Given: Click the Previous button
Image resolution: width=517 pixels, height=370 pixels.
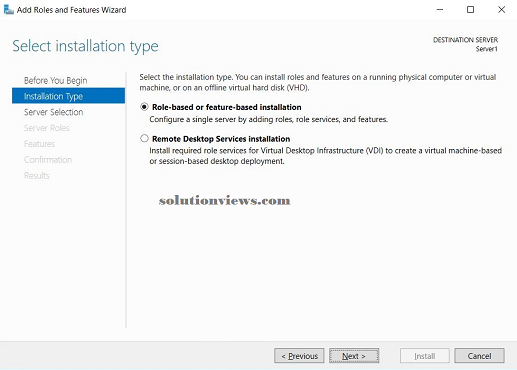Looking at the screenshot, I should tap(299, 356).
